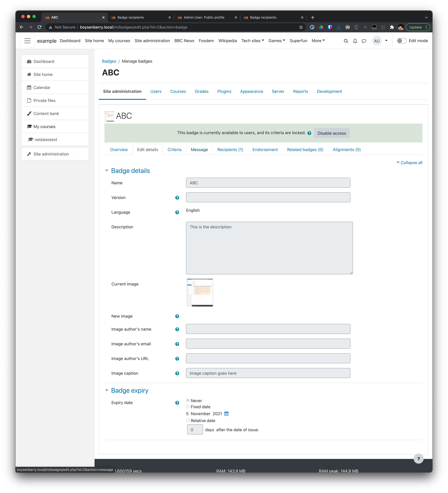Open the Games dropdown menu
The height and width of the screenshot is (493, 448).
[277, 41]
